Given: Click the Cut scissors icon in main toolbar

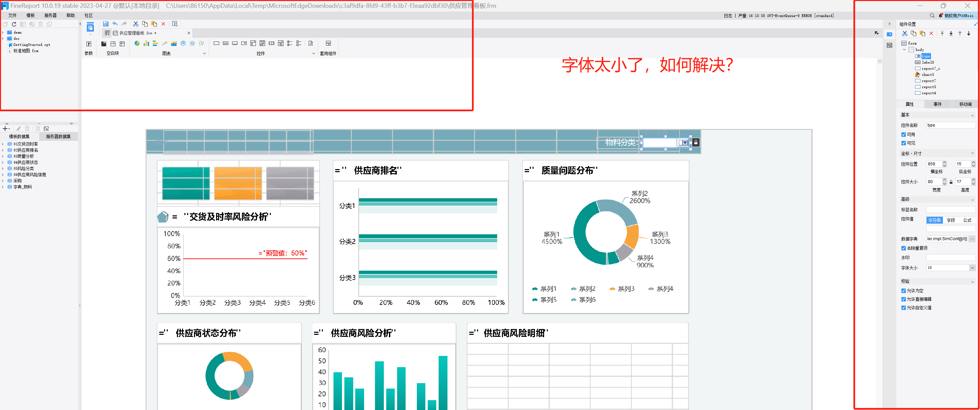Looking at the screenshot, I should (x=135, y=23).
